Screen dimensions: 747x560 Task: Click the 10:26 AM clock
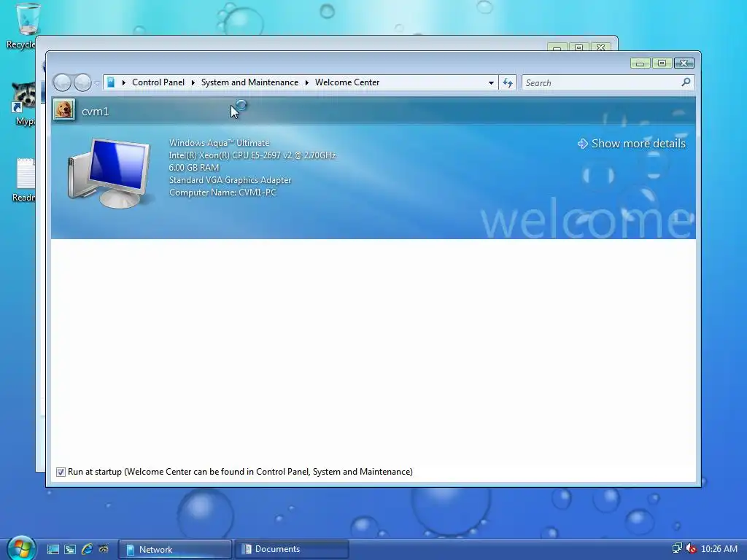[719, 548]
